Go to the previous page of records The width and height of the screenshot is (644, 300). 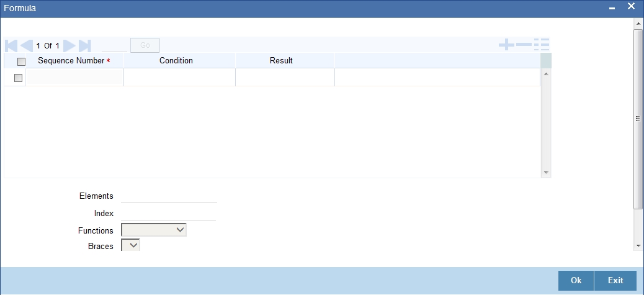click(27, 45)
